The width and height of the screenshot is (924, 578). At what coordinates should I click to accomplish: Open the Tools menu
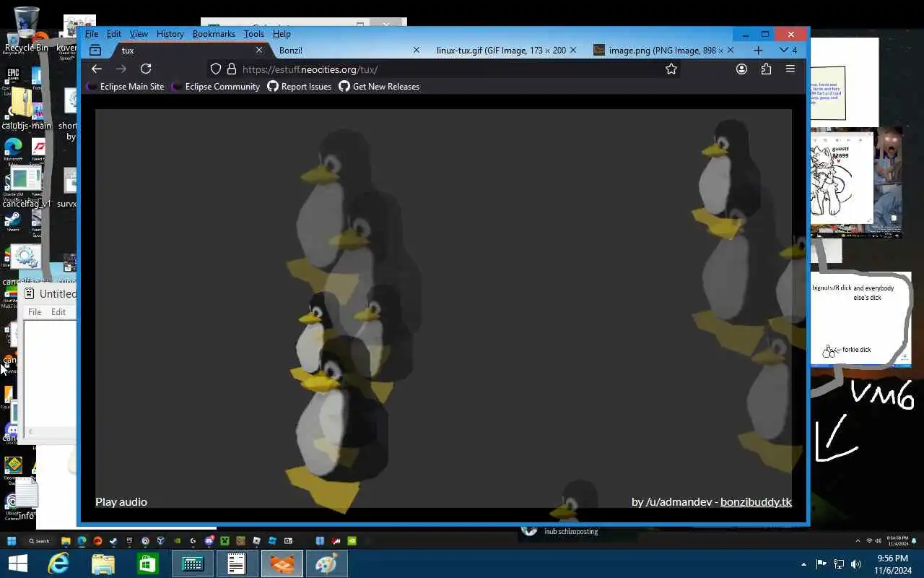pyautogui.click(x=254, y=34)
